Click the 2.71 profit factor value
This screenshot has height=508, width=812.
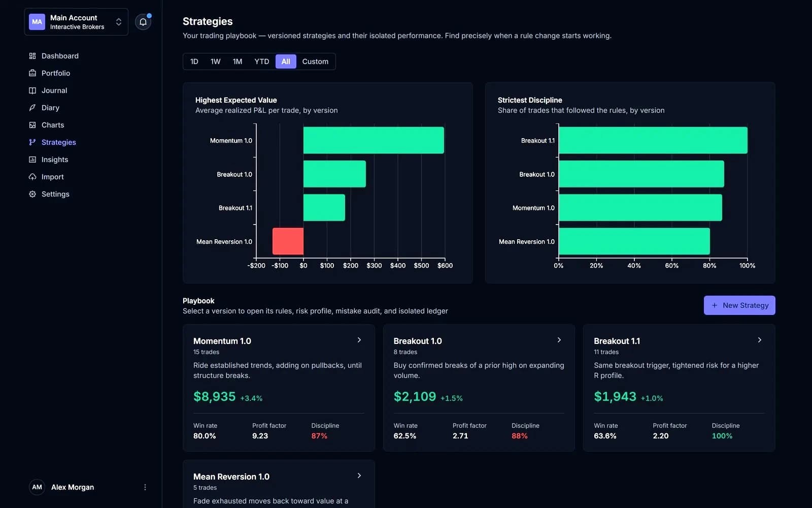460,436
